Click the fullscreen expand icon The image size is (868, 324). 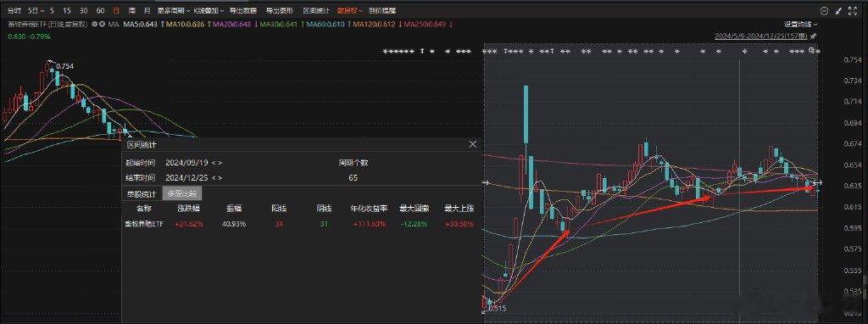click(853, 10)
